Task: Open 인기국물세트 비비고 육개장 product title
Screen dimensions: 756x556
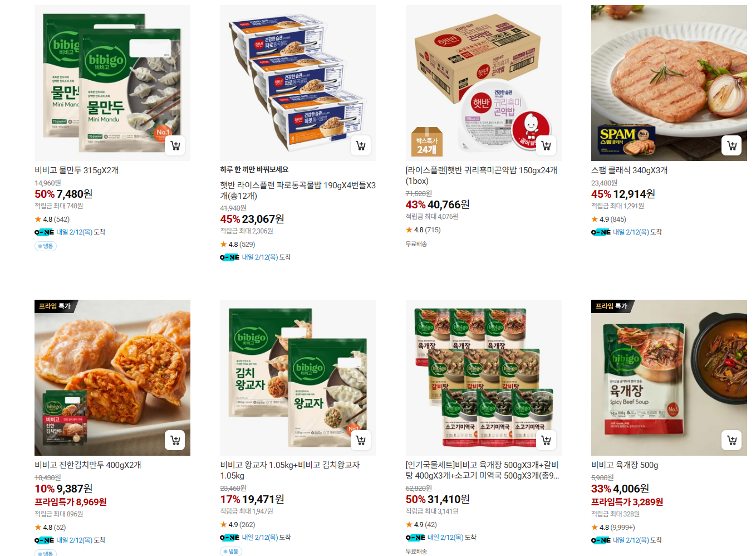Action: pos(482,470)
